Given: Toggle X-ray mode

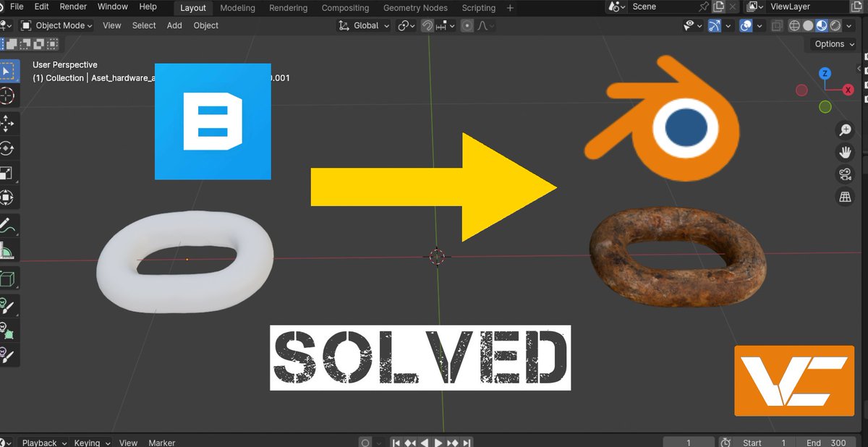Looking at the screenshot, I should [x=777, y=25].
